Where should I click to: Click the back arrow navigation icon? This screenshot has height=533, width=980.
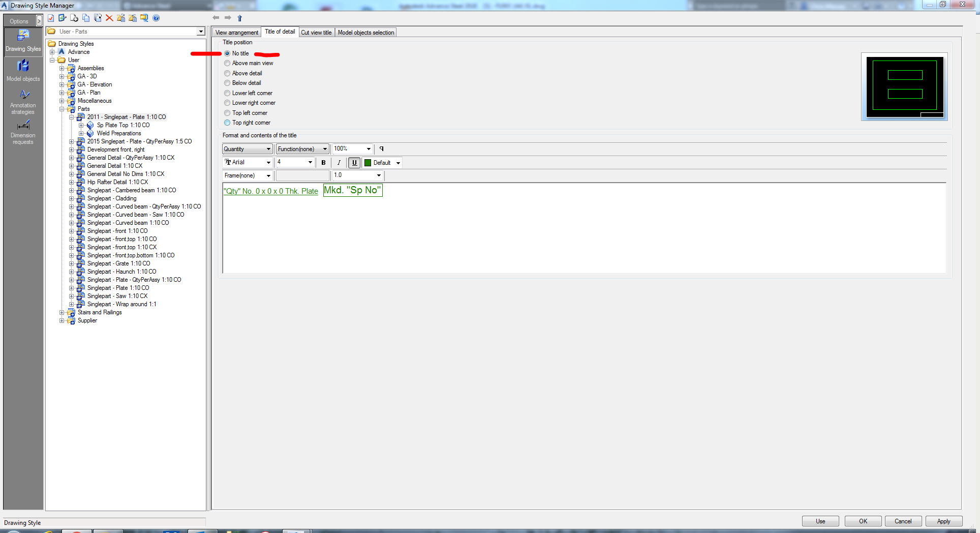(216, 18)
